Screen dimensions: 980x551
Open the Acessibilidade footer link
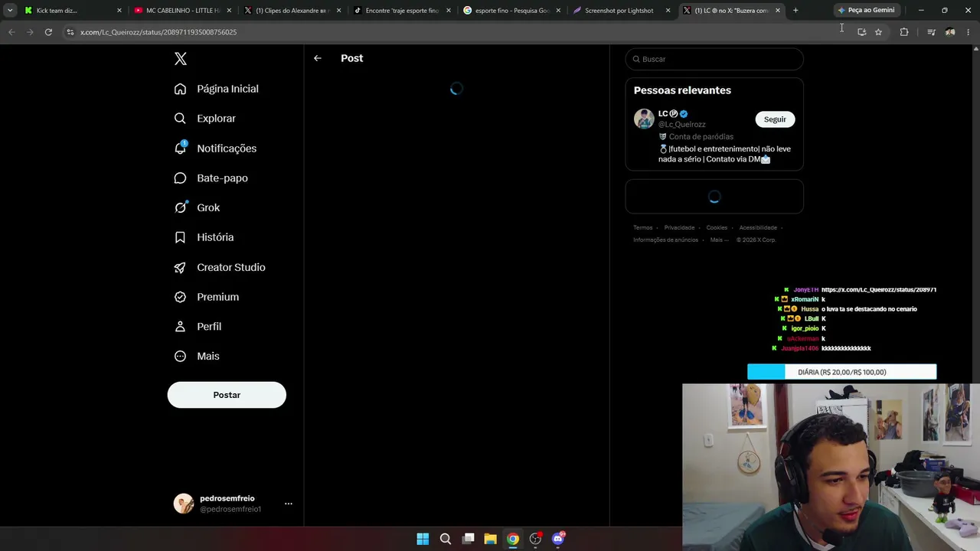(x=758, y=227)
